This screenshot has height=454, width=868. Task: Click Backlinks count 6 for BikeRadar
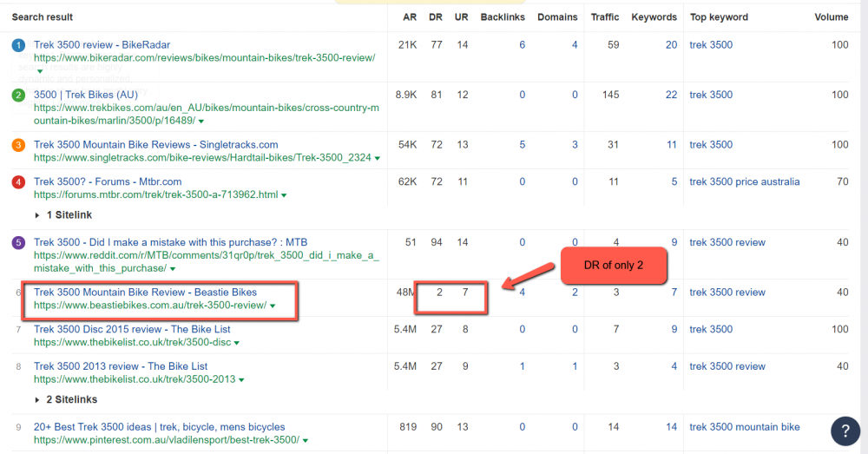coord(522,45)
